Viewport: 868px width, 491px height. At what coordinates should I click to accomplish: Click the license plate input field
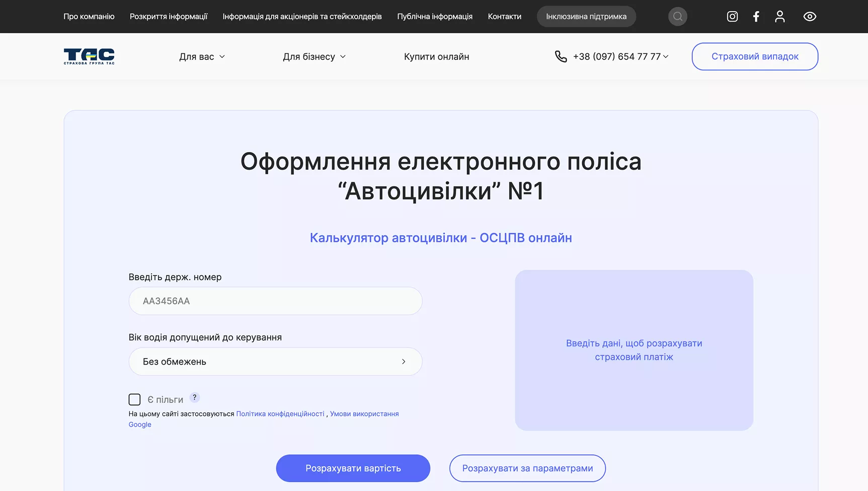pyautogui.click(x=275, y=301)
